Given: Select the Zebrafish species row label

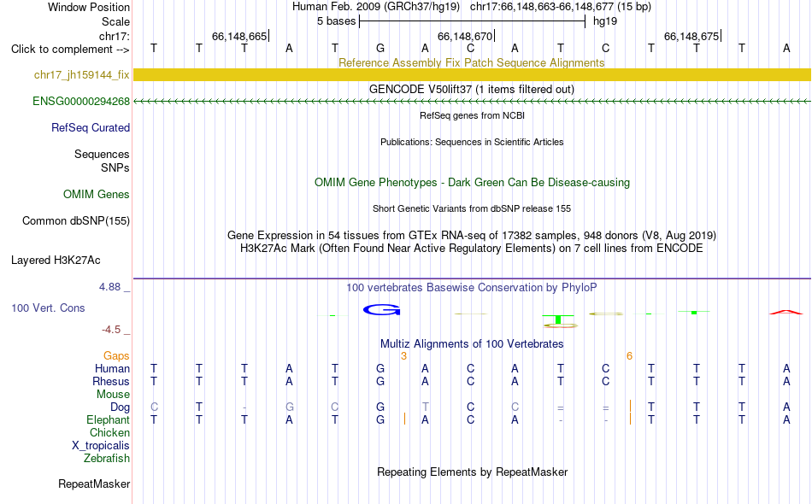Looking at the screenshot, I should point(107,459).
